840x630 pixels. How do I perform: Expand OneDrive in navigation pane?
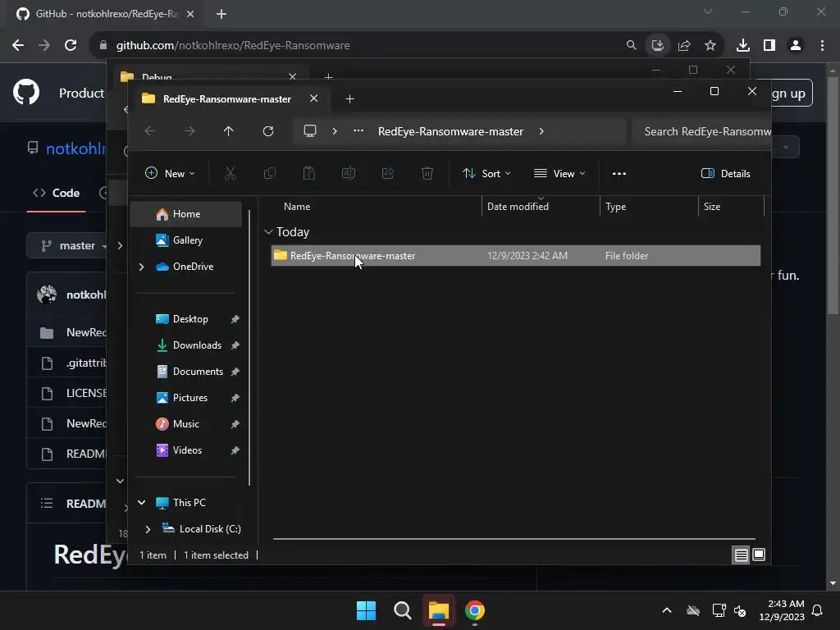[x=141, y=267]
